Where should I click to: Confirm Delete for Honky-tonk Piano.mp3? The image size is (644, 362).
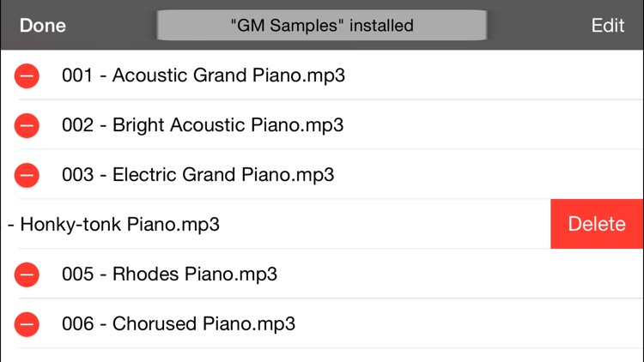coord(597,224)
